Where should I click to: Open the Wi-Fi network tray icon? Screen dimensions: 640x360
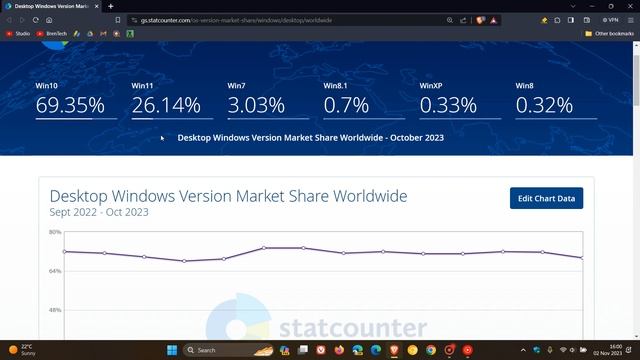click(563, 350)
